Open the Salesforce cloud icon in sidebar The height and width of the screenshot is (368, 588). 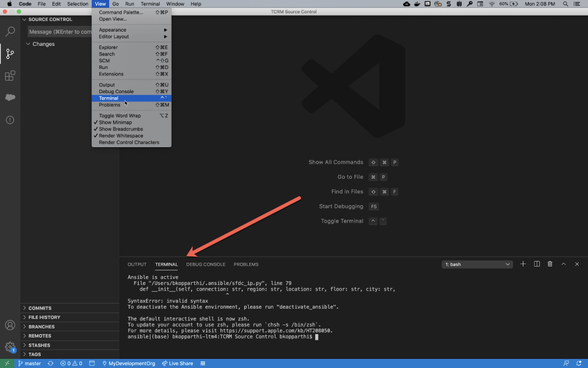tap(10, 97)
